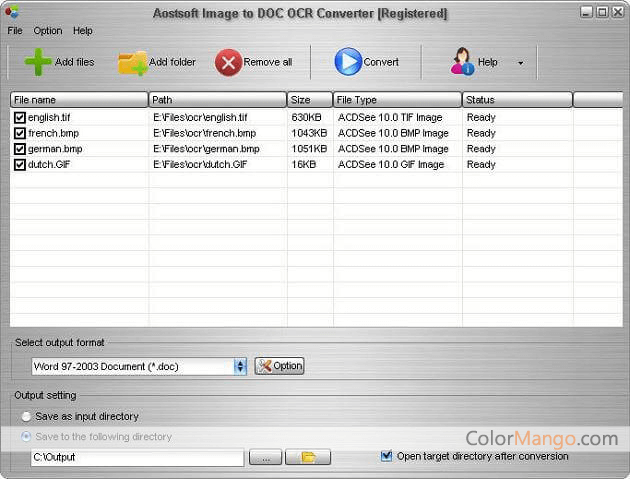Click path E:\Files\ocr\english.tif
This screenshot has height=479, width=630.
200,117
